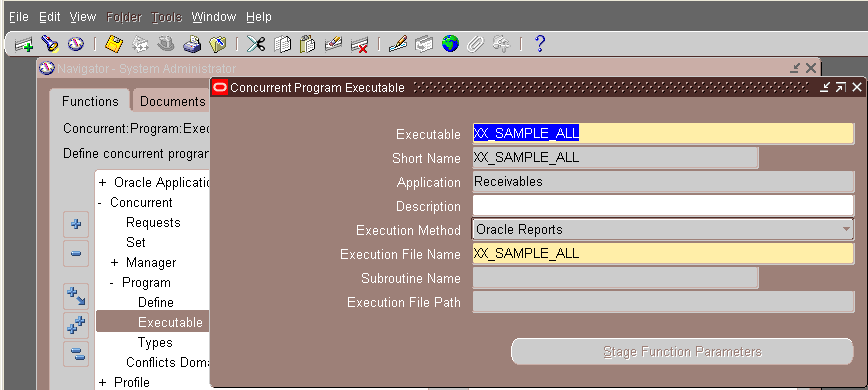The width and height of the screenshot is (868, 390).
Task: Click the Navigator collapse all button
Action: click(76, 354)
